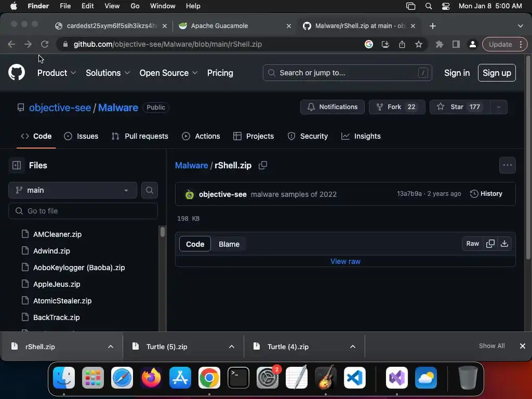This screenshot has height=399, width=532.
Task: Open the Go menu in menu bar
Action: [x=135, y=6]
